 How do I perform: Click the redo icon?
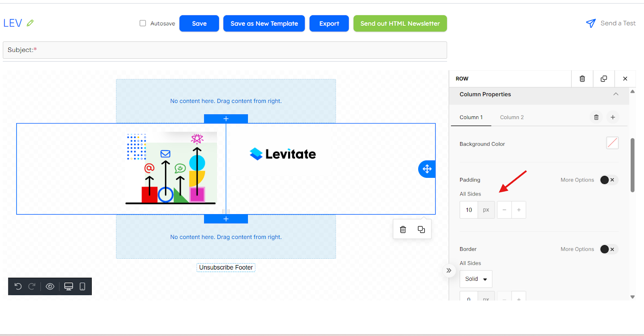[32, 287]
